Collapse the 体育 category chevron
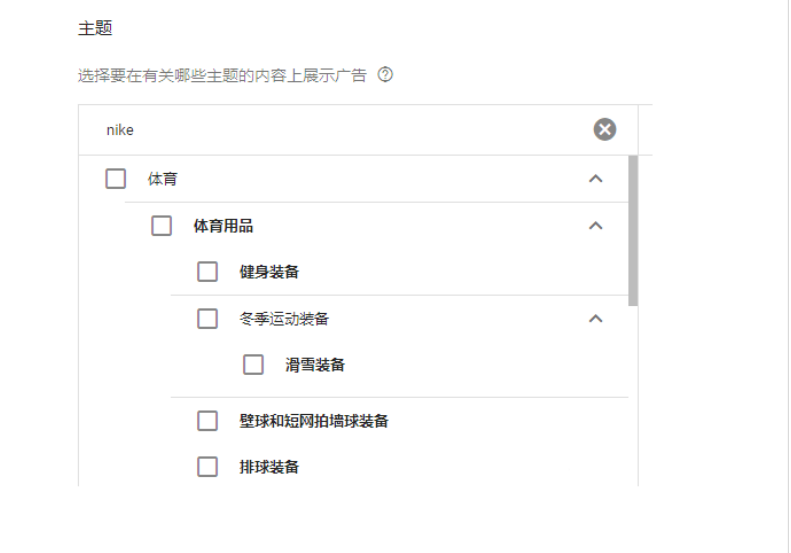 coord(596,179)
